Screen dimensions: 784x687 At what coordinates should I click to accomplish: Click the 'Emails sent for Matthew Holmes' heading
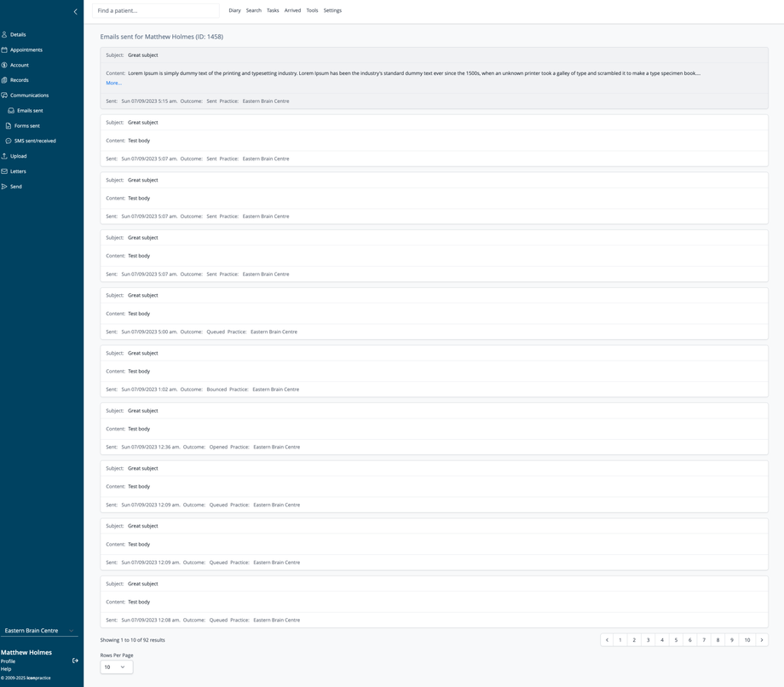point(162,37)
